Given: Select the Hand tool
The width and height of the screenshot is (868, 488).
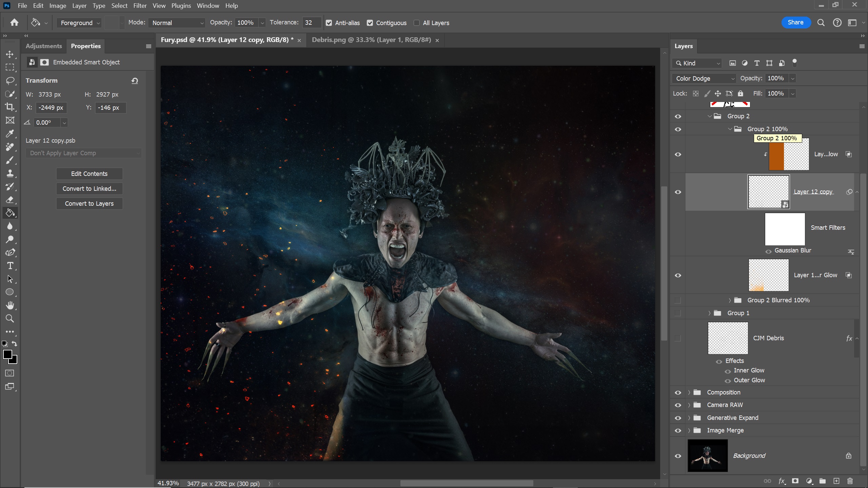Looking at the screenshot, I should click(10, 305).
